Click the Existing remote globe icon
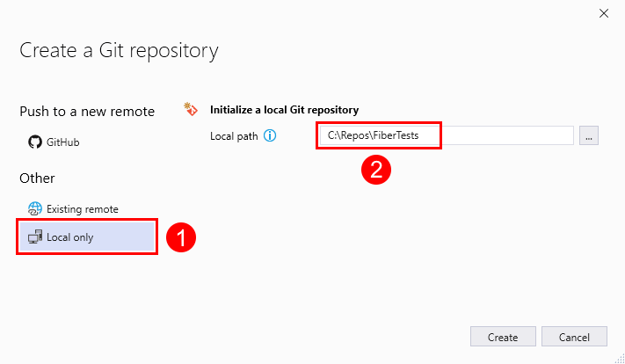This screenshot has height=364, width=625. pyautogui.click(x=35, y=209)
